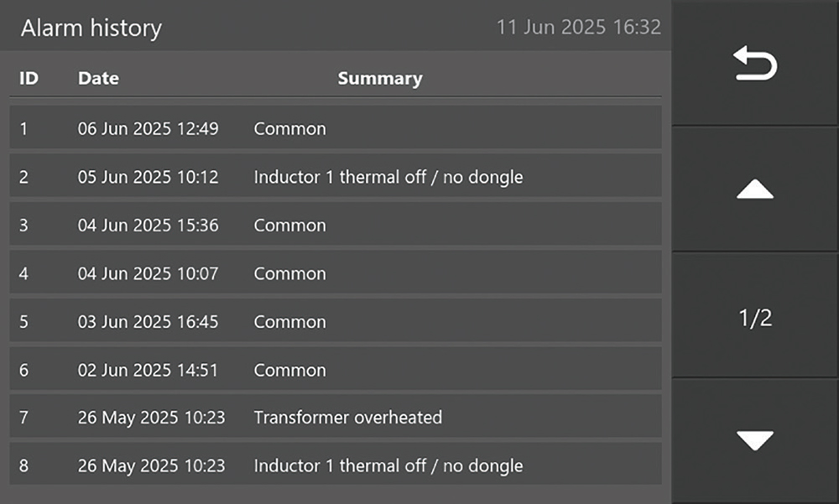Image resolution: width=839 pixels, height=504 pixels.
Task: Select alarm 6 dated 02 Jun 14:51
Action: point(336,370)
